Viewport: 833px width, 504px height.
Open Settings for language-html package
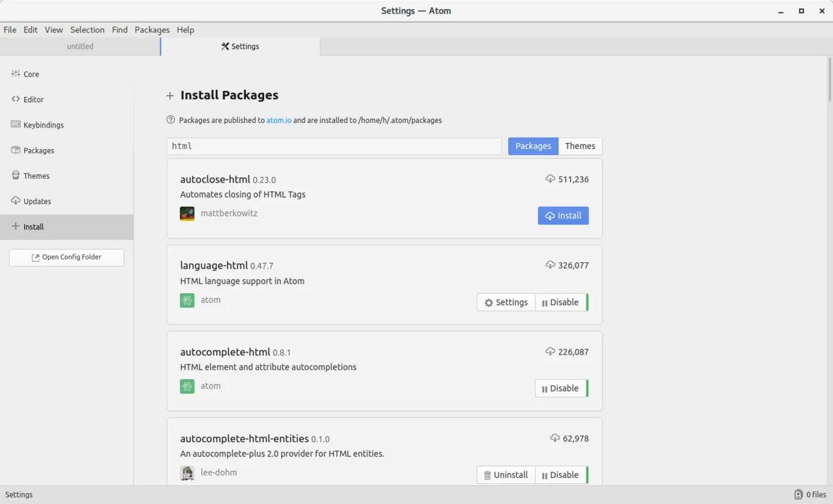click(x=506, y=302)
